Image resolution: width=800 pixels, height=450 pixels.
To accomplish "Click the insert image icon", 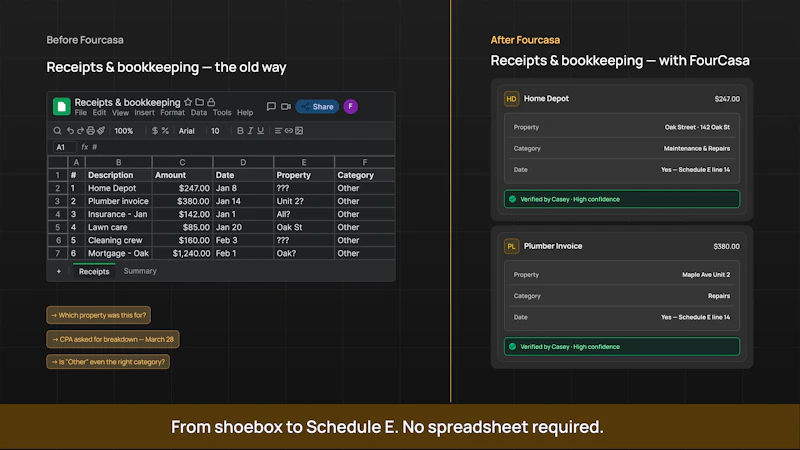I will click(x=299, y=131).
